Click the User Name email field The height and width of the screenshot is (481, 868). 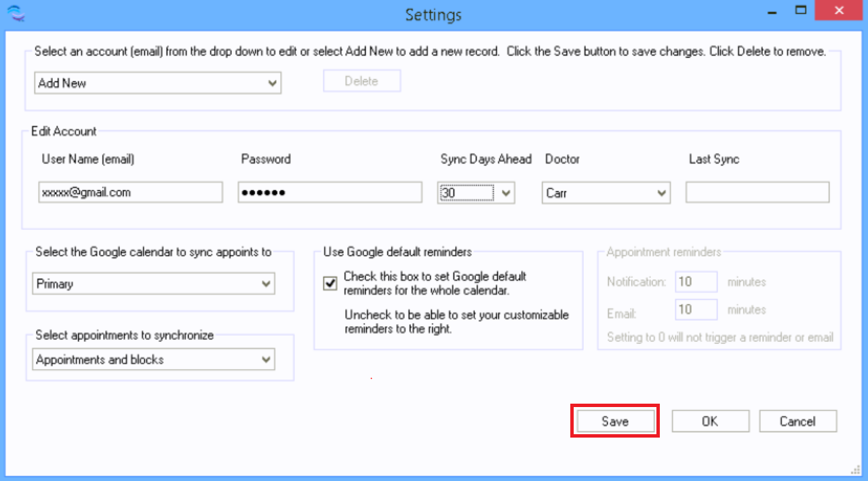tap(130, 193)
